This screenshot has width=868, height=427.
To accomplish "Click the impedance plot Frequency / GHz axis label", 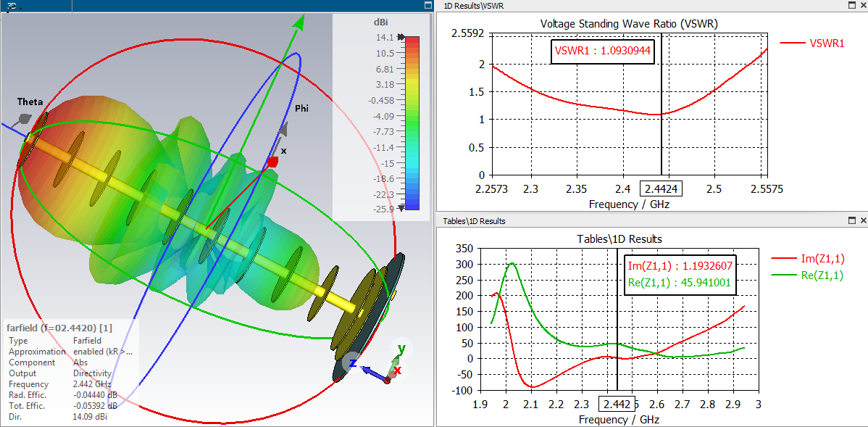I will tap(619, 419).
